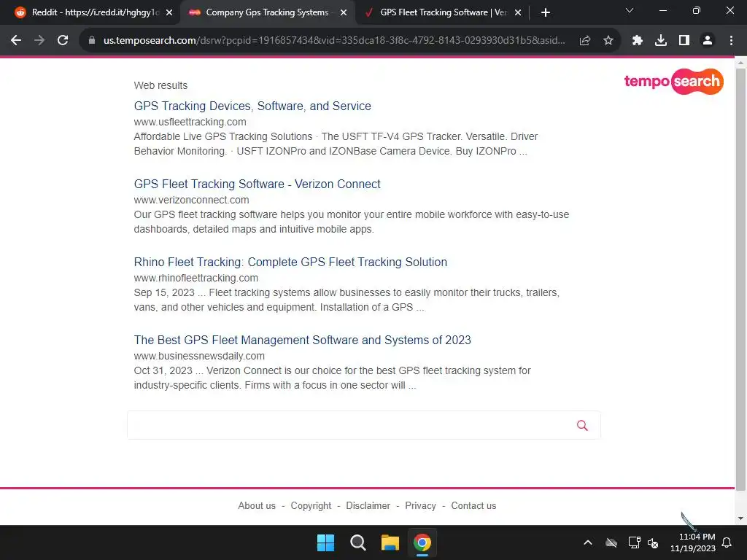Image resolution: width=747 pixels, height=560 pixels.
Task: Open the About us footer link
Action: coord(257,506)
